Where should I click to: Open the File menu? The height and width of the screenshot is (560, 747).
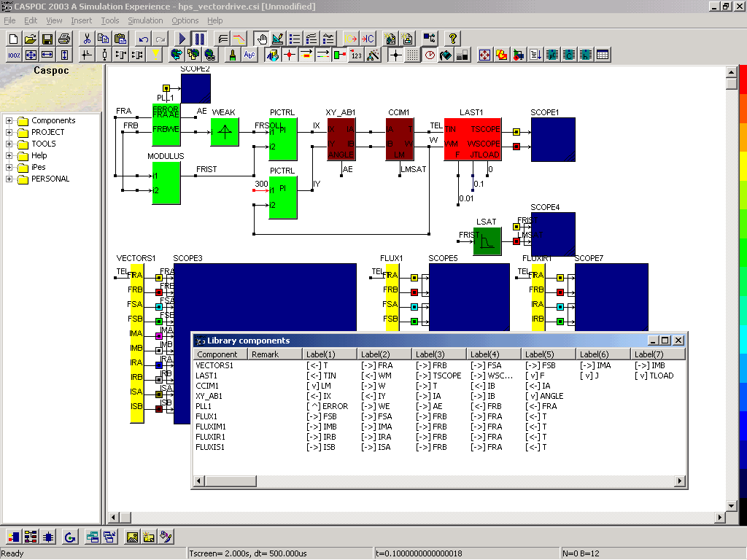pyautogui.click(x=9, y=20)
